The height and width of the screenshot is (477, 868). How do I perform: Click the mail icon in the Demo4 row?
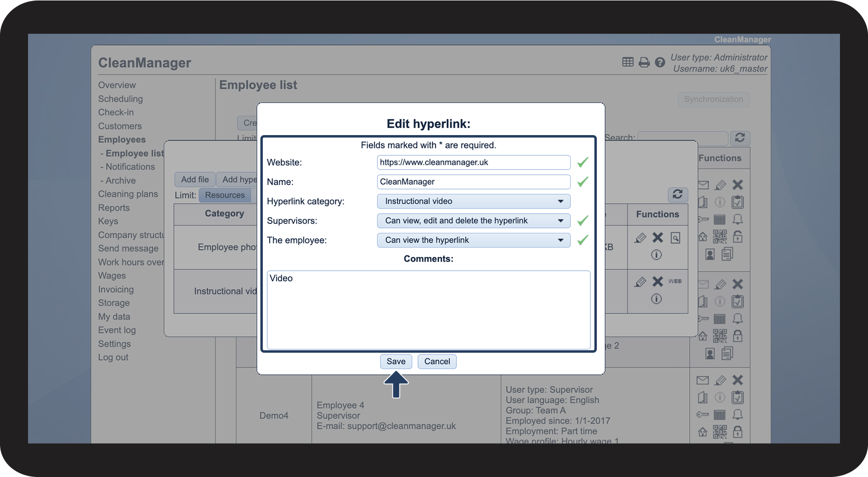pos(703,380)
